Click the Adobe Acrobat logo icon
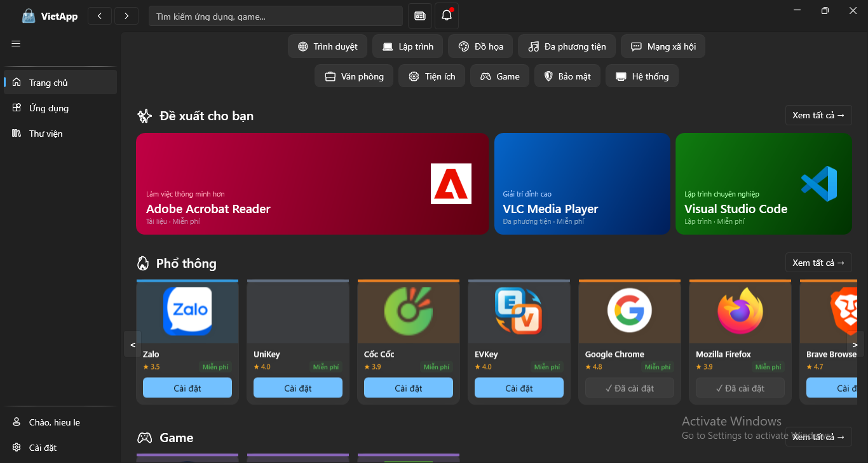This screenshot has width=868, height=463. [451, 184]
